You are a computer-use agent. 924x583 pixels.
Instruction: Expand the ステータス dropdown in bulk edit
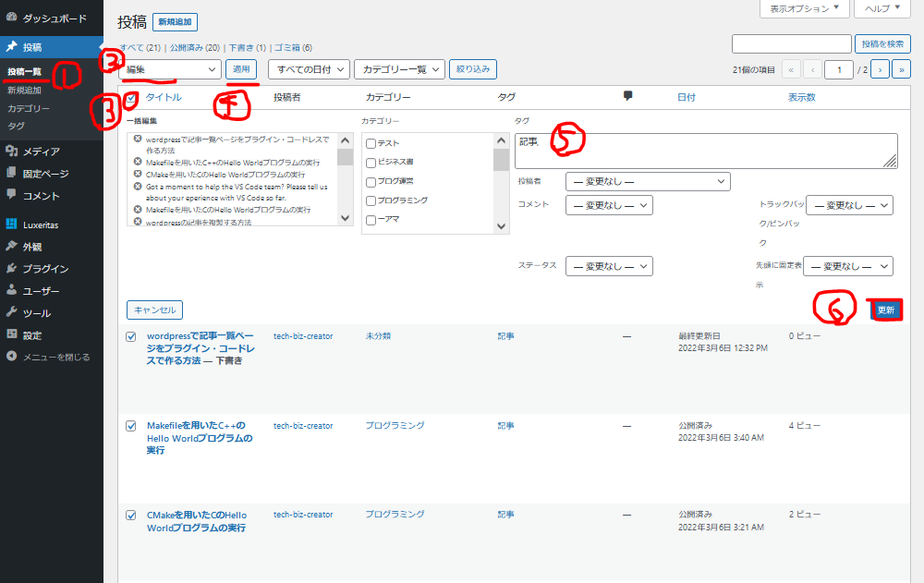[609, 266]
